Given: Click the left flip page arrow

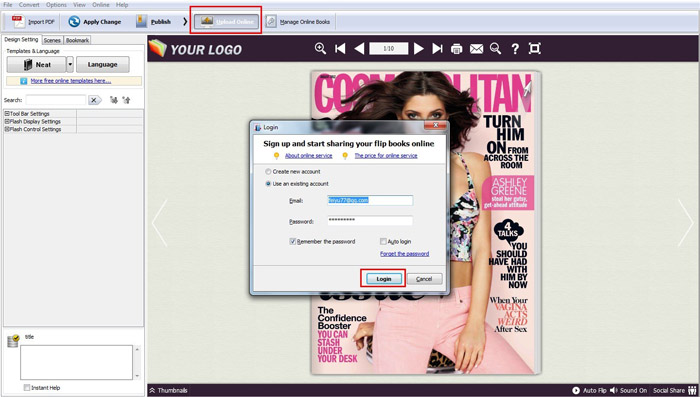Looking at the screenshot, I should (160, 223).
